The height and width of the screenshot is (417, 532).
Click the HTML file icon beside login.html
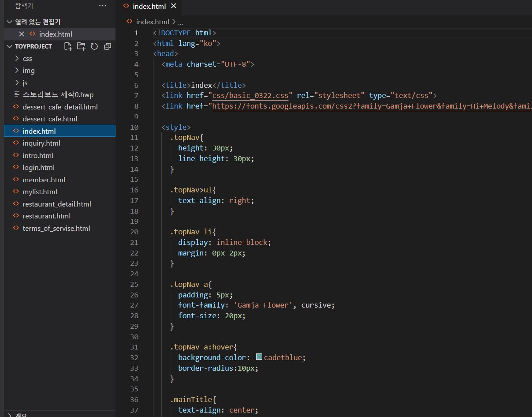16,168
